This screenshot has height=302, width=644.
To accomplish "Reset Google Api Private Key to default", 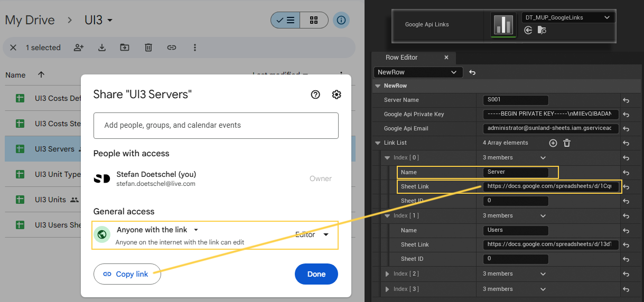I will (x=626, y=115).
